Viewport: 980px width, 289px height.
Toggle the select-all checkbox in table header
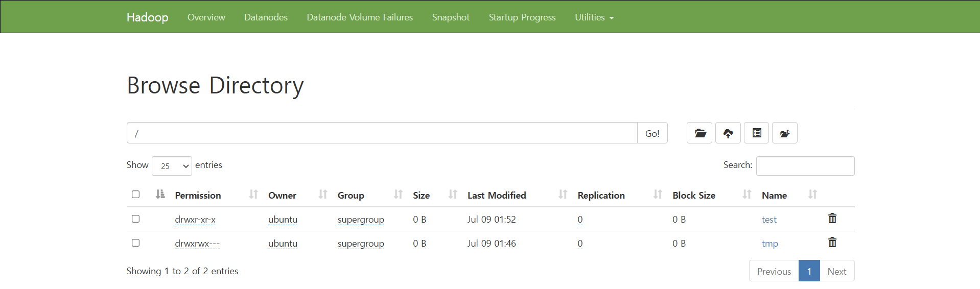[x=135, y=195]
